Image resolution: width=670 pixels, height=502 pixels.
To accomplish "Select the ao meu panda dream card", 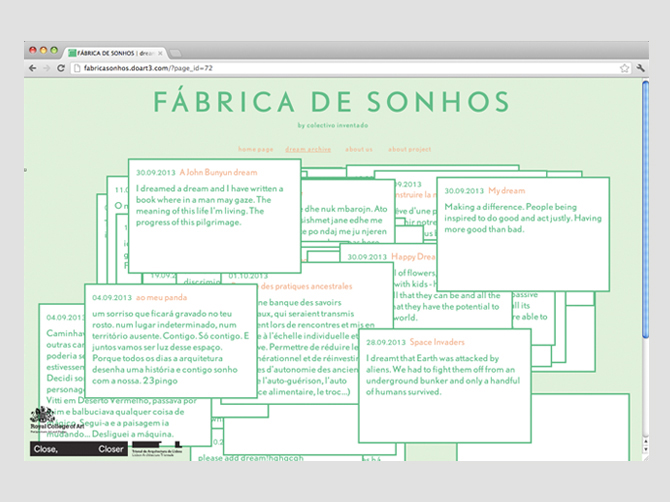I will point(172,340).
